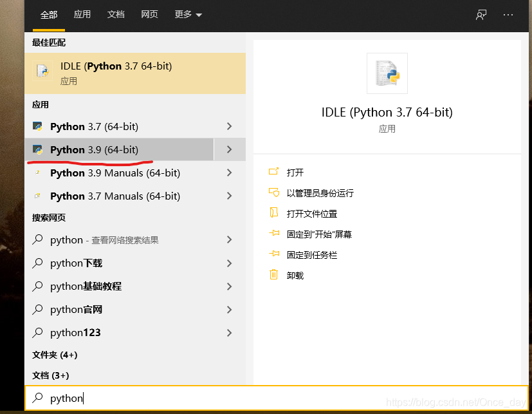Select Python 3.7 (64-bit) app result
This screenshot has height=414, width=532.
pos(120,126)
